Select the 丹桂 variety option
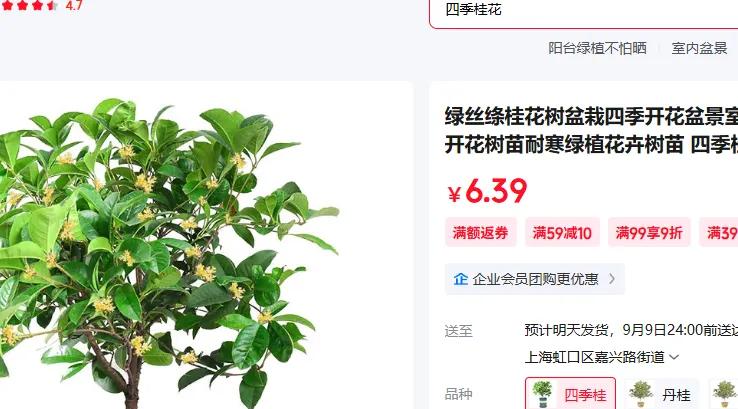Viewport: 738px width, 409px height. [x=661, y=393]
